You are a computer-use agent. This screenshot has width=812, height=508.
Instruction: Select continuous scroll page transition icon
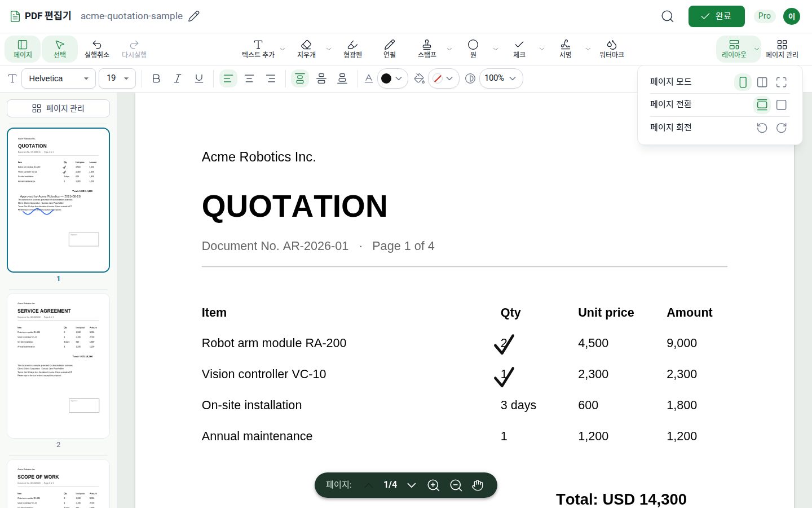pos(762,105)
